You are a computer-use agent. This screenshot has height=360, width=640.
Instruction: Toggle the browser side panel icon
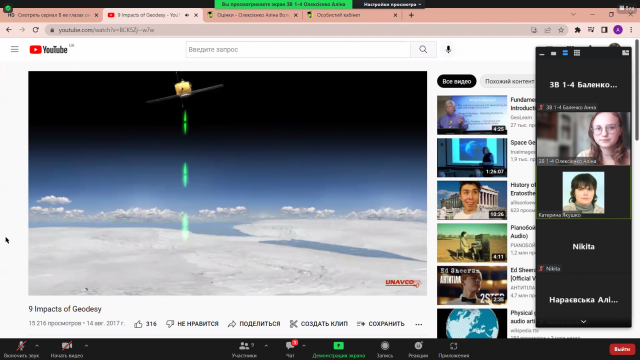click(x=604, y=30)
